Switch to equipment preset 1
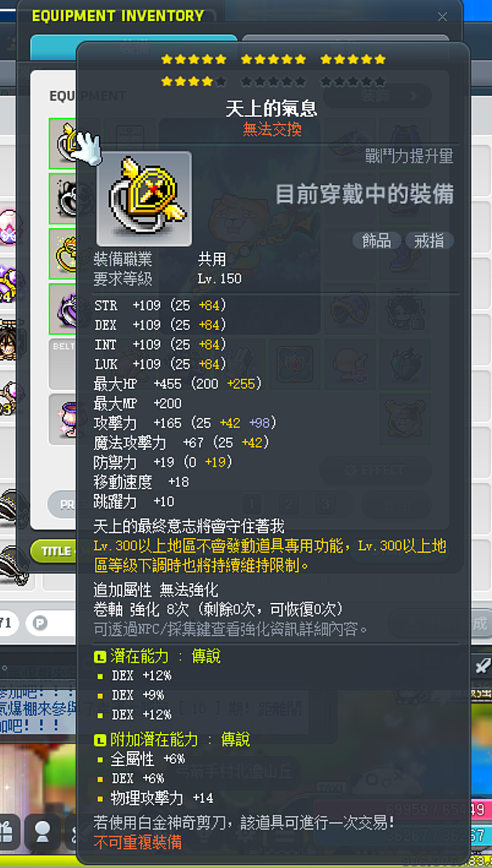 click(252, 503)
